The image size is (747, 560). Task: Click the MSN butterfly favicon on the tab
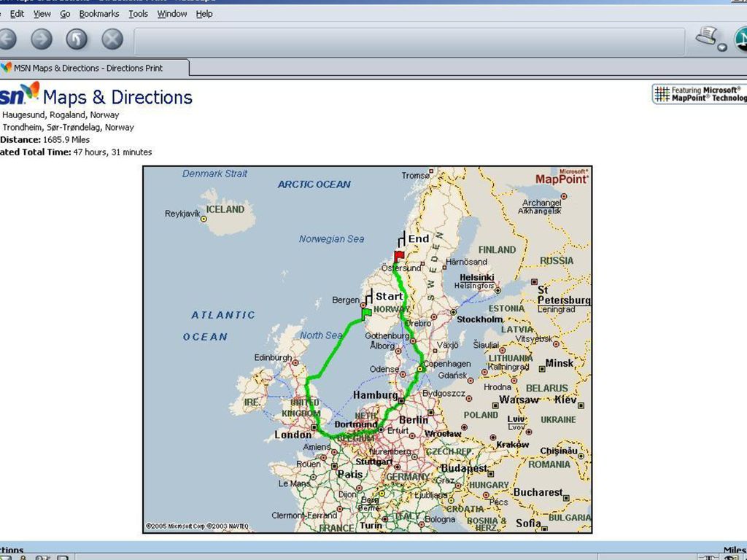click(x=6, y=68)
